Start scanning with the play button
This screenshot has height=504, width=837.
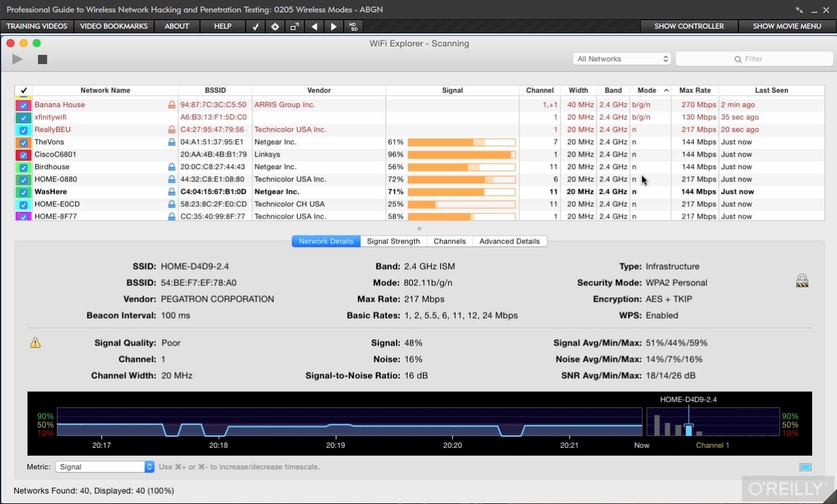tap(18, 59)
